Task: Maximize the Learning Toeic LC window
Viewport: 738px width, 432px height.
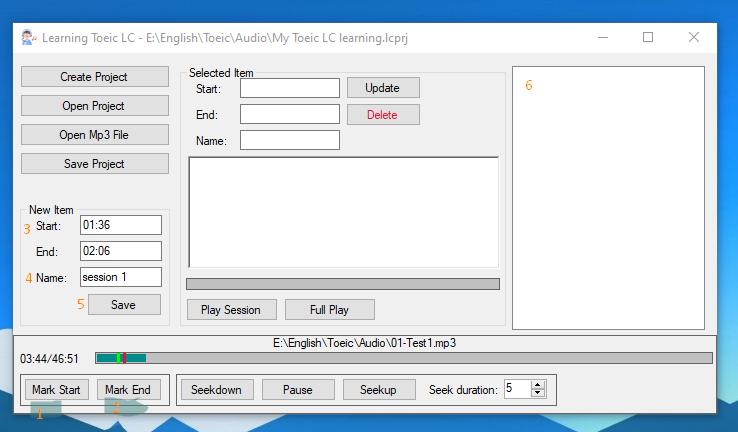Action: pos(648,37)
